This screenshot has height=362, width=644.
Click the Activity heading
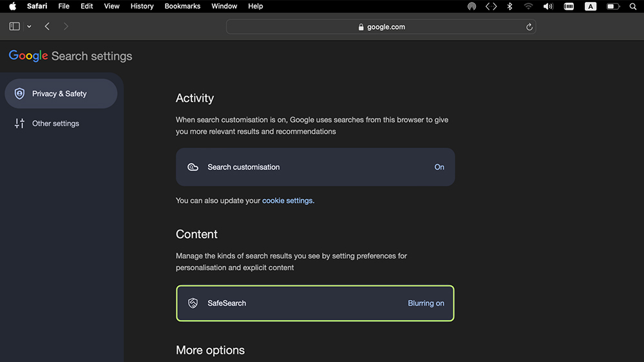194,98
